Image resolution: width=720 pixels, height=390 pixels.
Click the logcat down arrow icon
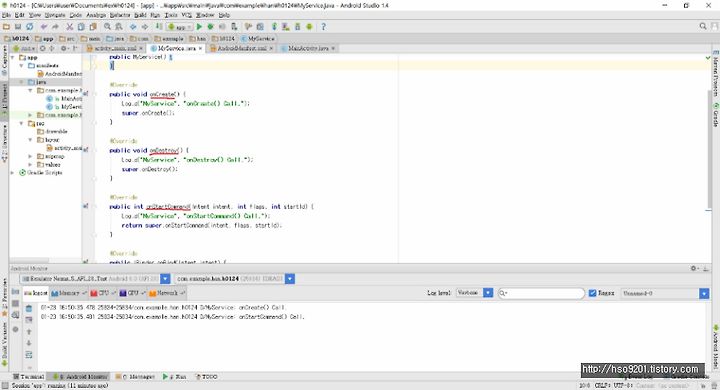point(29,343)
